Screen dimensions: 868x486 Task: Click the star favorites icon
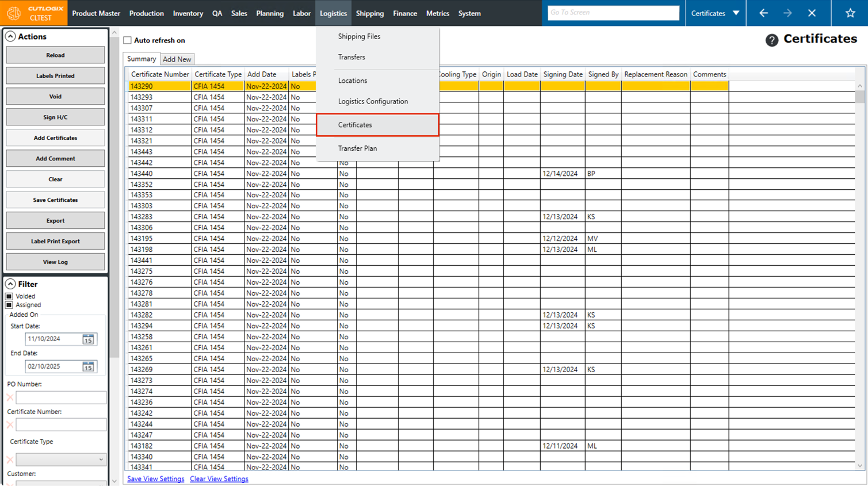coord(850,13)
